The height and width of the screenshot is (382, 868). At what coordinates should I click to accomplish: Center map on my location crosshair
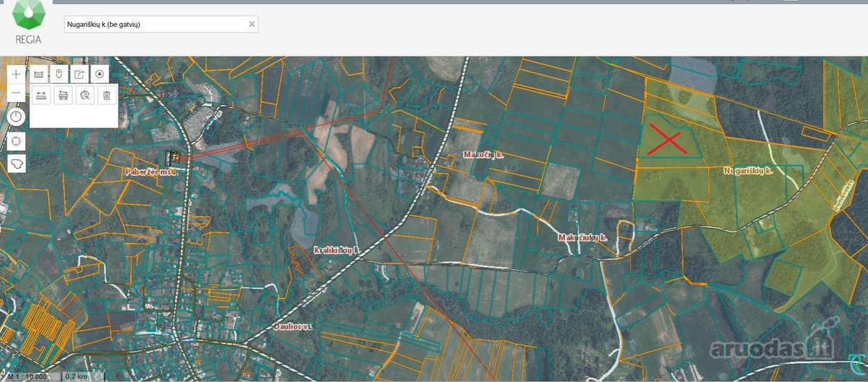17,140
